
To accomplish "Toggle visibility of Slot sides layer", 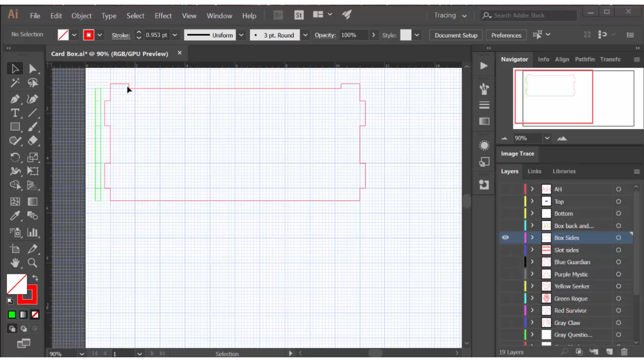I will tap(505, 250).
